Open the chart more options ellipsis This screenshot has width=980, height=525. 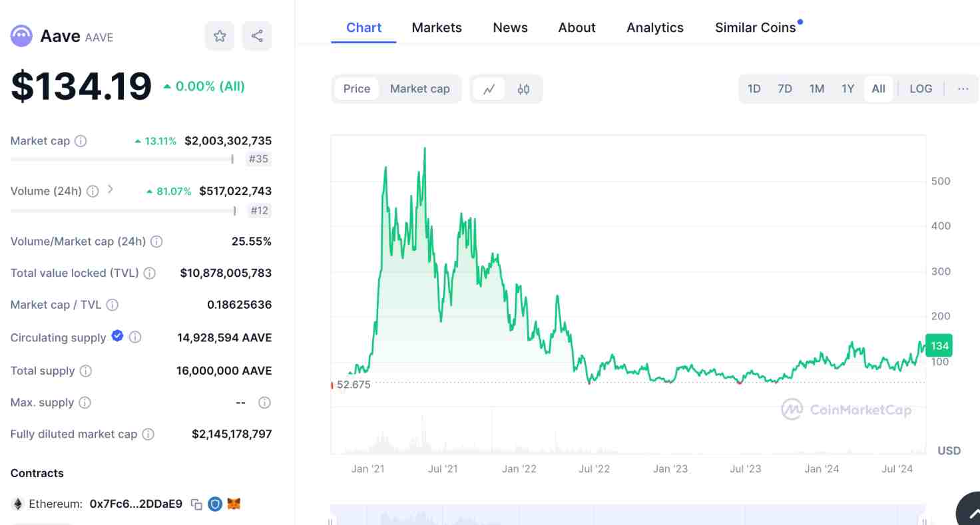963,88
